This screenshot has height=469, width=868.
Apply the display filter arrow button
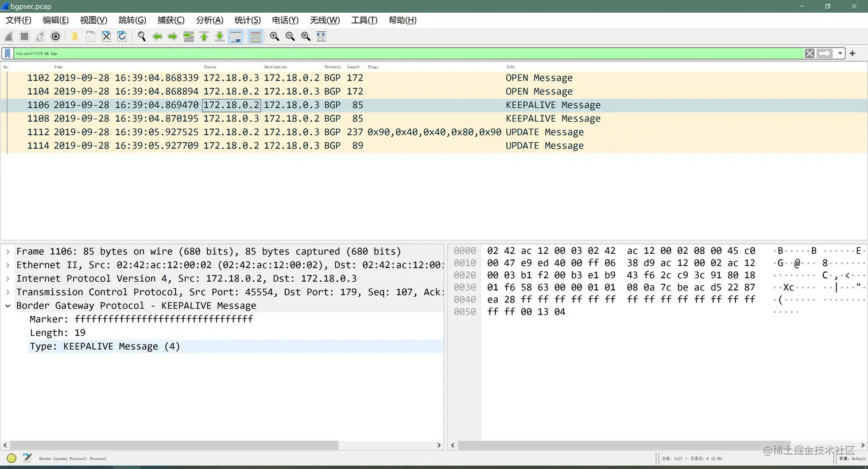(x=824, y=53)
